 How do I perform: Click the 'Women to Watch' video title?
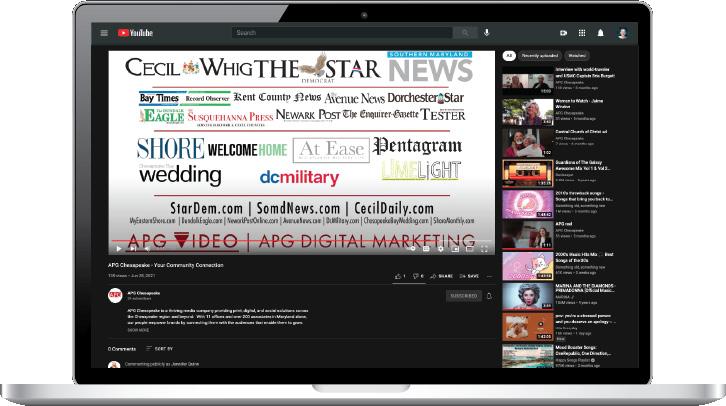click(579, 103)
